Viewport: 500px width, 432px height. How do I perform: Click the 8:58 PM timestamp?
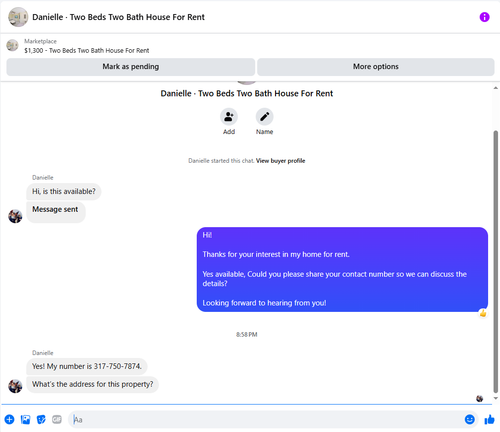(x=247, y=334)
